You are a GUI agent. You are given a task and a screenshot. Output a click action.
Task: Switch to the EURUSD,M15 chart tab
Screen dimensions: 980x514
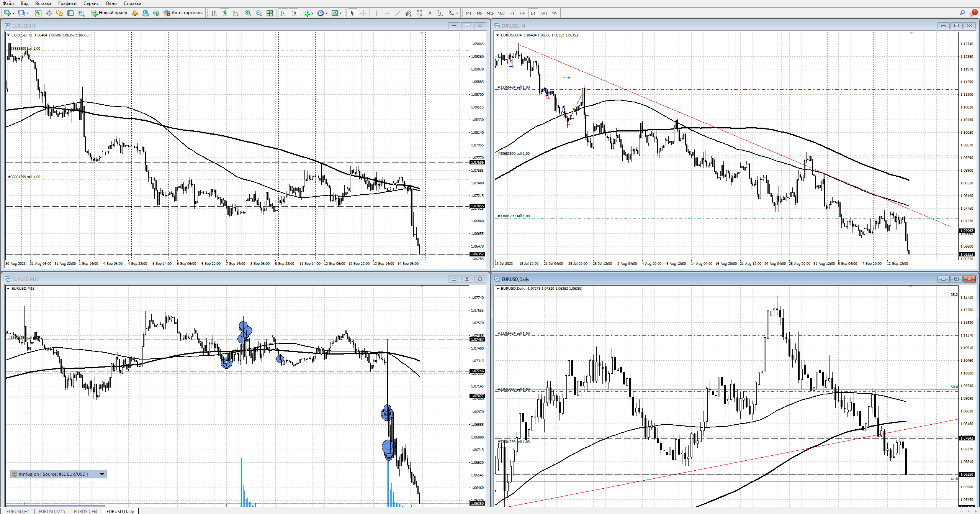52,511
